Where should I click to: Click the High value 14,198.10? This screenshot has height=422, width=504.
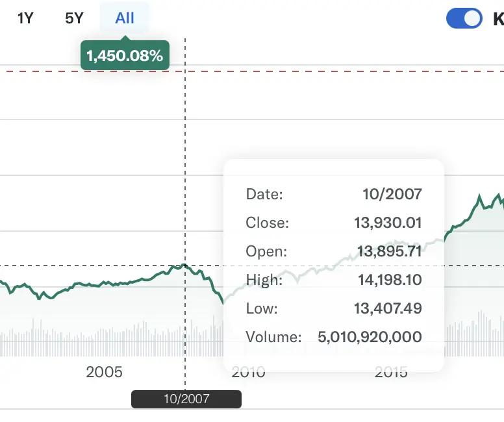pos(390,280)
